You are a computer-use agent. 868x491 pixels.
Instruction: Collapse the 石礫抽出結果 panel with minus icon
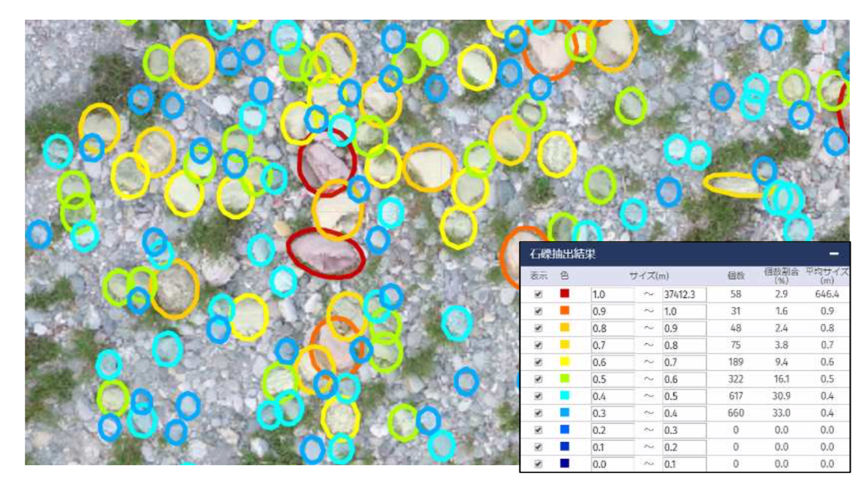(834, 254)
